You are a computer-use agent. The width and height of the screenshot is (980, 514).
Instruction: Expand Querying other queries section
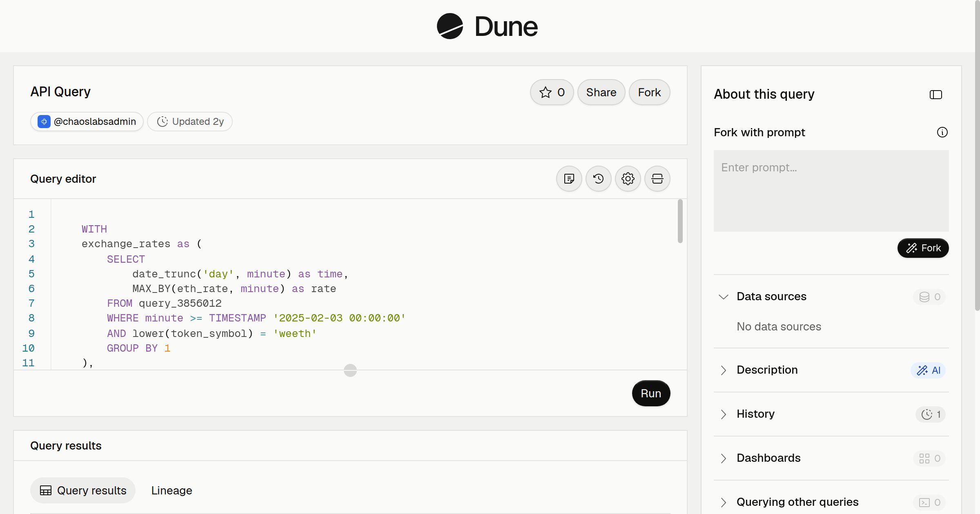(x=723, y=502)
